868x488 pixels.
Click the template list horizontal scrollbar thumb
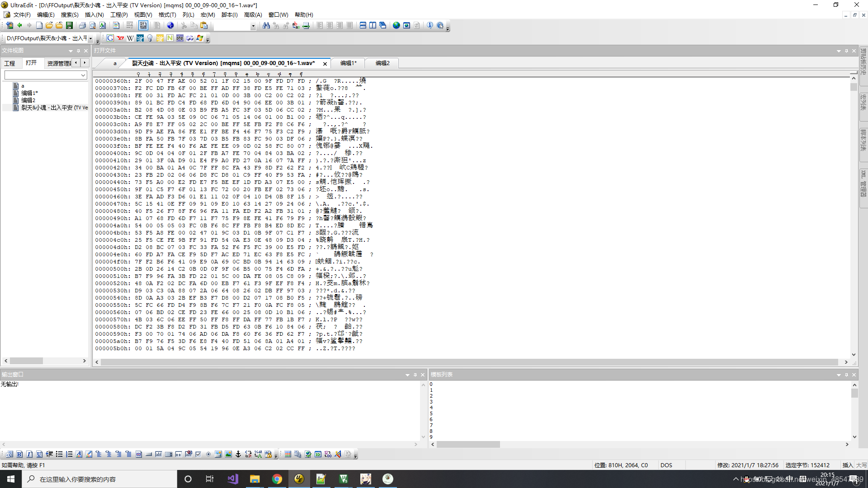(468, 445)
